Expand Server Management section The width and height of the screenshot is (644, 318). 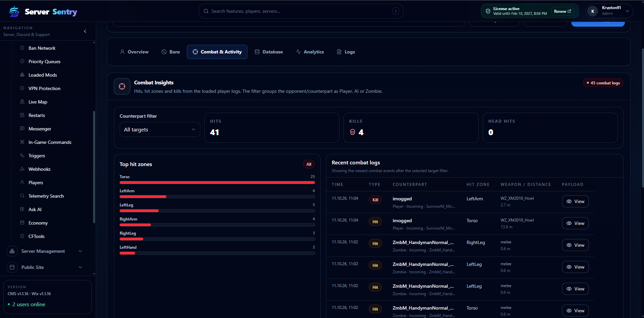pos(45,251)
